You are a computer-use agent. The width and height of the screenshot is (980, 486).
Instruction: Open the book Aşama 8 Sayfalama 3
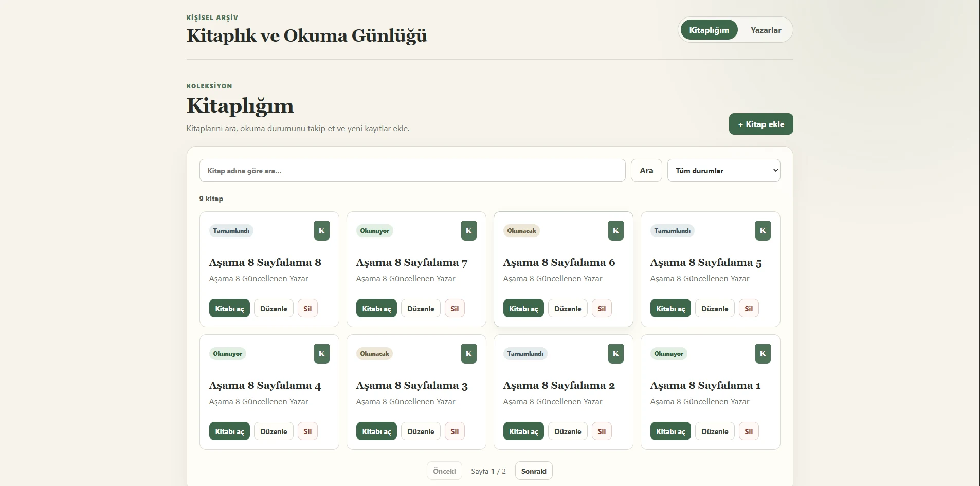[x=376, y=431]
